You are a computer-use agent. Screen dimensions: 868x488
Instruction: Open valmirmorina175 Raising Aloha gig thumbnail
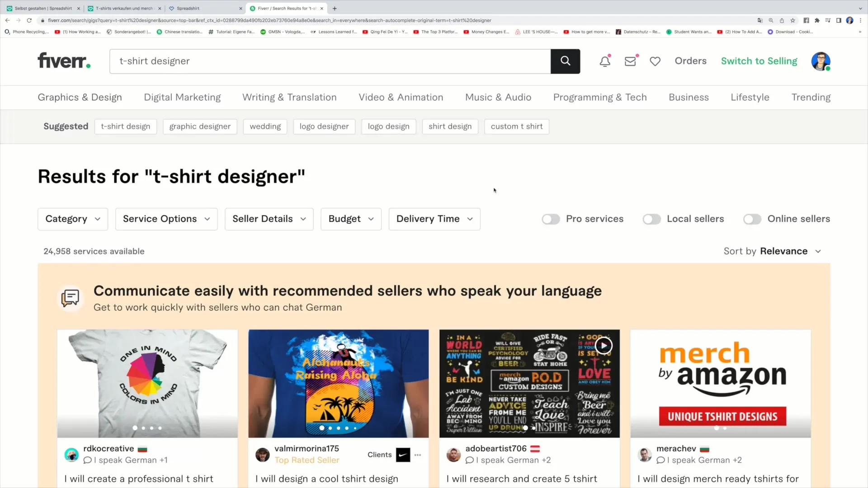338,383
